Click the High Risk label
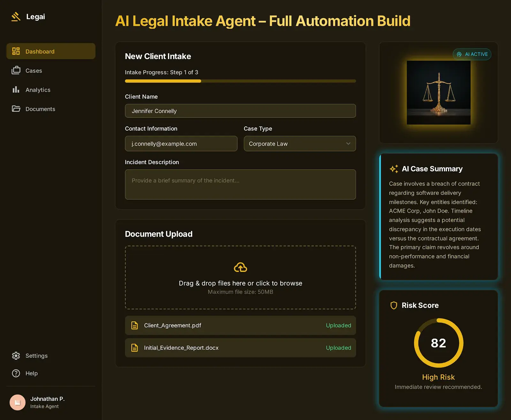The height and width of the screenshot is (420, 511). coord(439,377)
